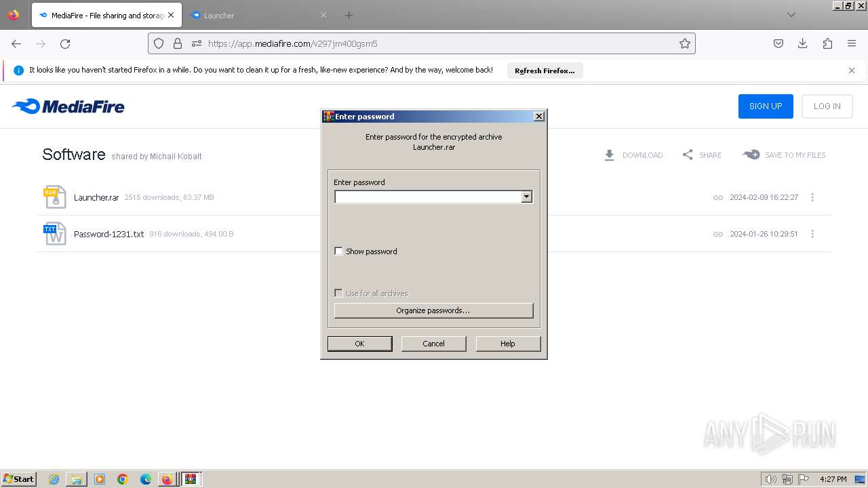The width and height of the screenshot is (868, 488).
Task: Close the Enter password dialog
Action: coord(539,117)
